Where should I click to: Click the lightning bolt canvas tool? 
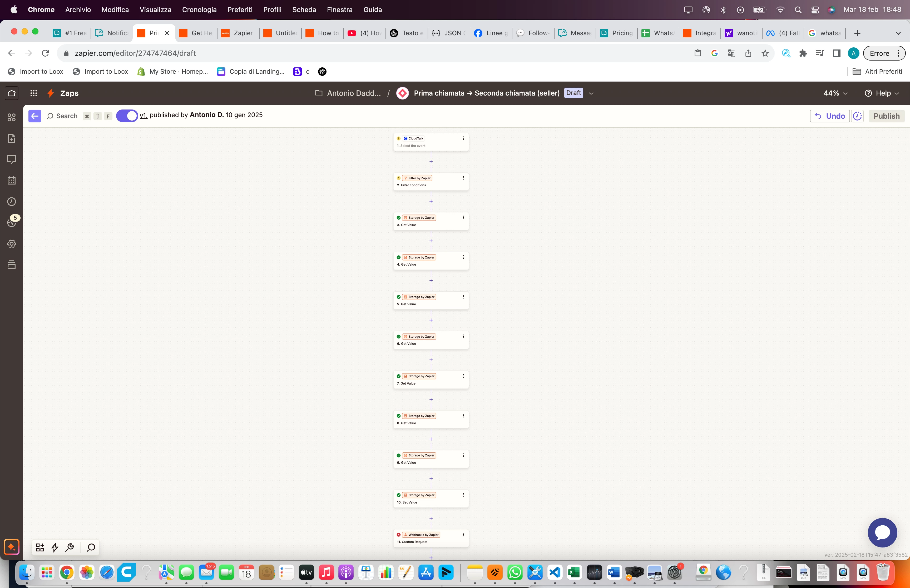[x=55, y=547]
